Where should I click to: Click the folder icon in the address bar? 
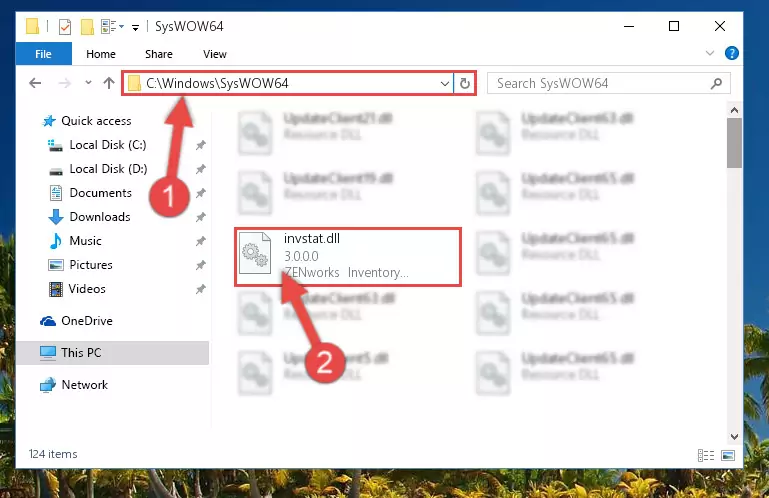[x=134, y=83]
